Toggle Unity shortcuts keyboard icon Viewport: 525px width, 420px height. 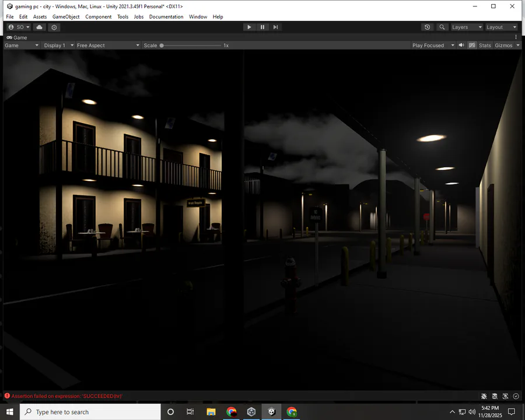coord(472,45)
